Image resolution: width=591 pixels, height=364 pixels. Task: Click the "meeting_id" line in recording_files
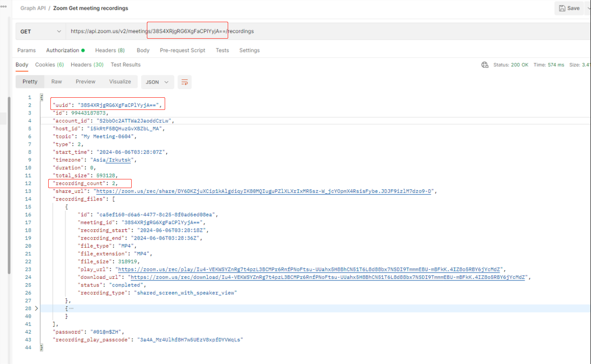pos(142,222)
